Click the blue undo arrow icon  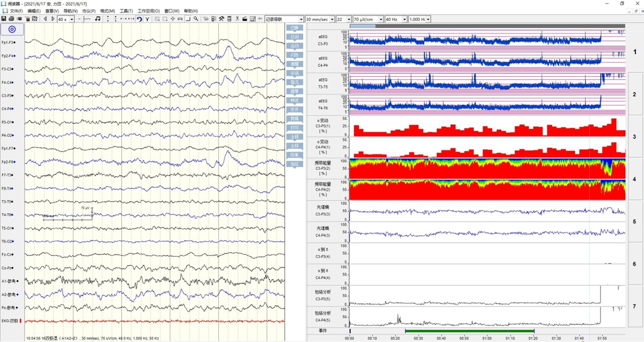[x=139, y=19]
